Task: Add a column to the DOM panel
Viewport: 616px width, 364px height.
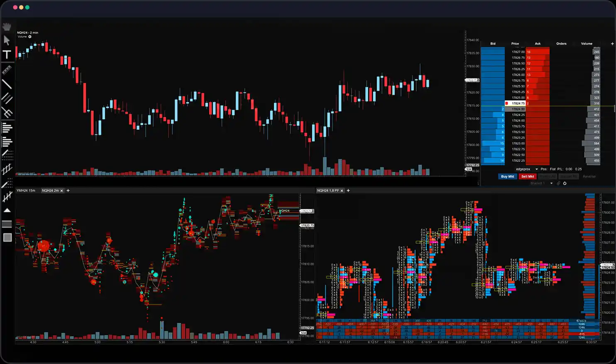Action: (612, 44)
